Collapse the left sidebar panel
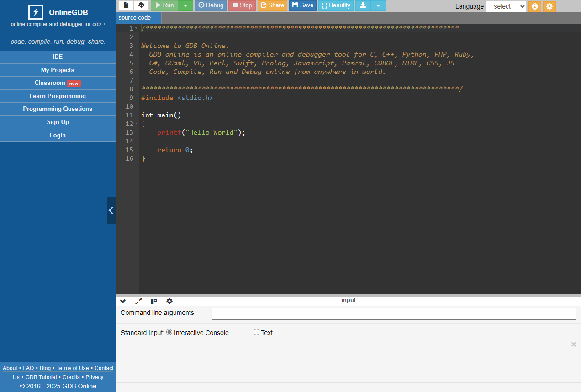Image resolution: width=581 pixels, height=392 pixels. pos(111,210)
